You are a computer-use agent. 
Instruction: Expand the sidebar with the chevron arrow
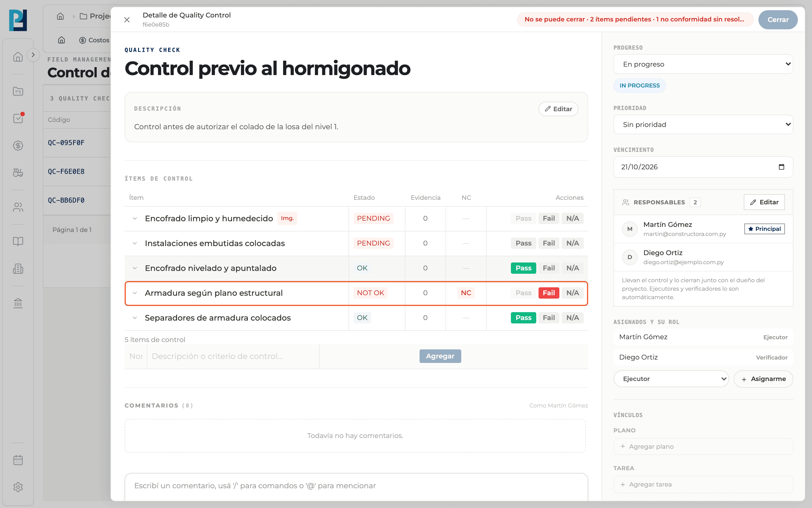pyautogui.click(x=33, y=55)
